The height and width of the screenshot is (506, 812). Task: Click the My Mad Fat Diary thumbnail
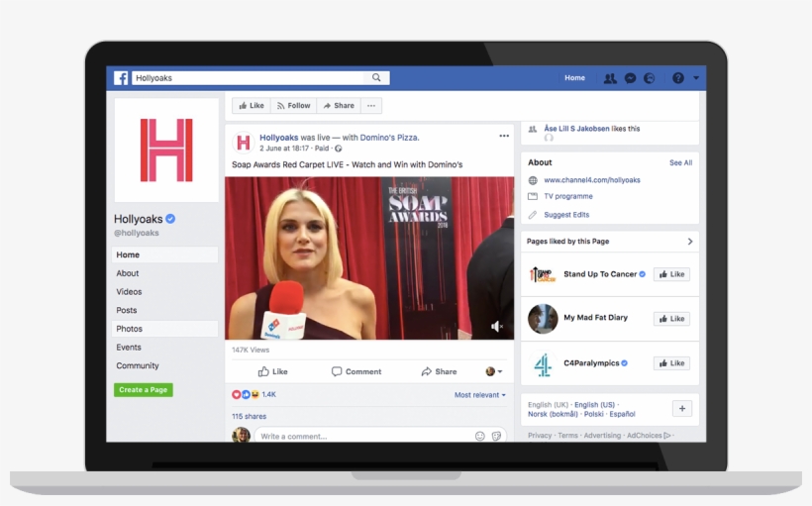pos(543,319)
